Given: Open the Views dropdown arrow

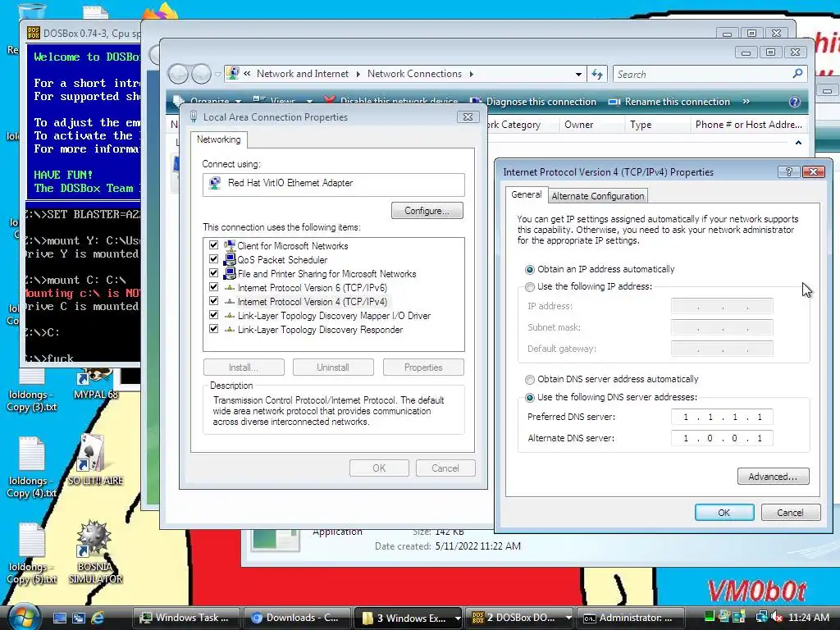Looking at the screenshot, I should (309, 101).
